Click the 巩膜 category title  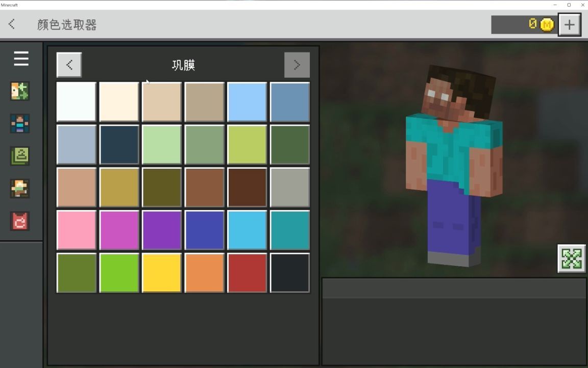point(183,65)
